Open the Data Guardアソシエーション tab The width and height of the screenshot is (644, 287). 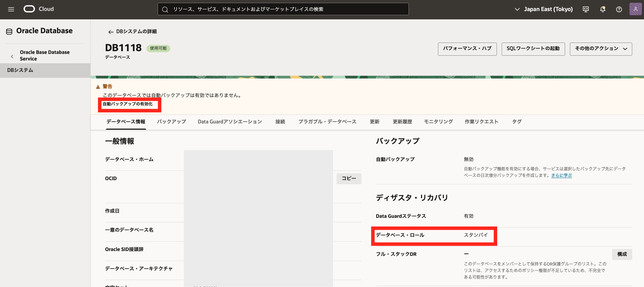(230, 122)
